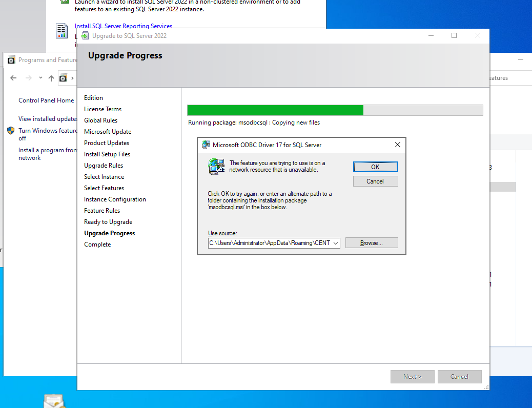Select the Edition step in wizard sidebar
This screenshot has height=408, width=532.
pos(94,98)
